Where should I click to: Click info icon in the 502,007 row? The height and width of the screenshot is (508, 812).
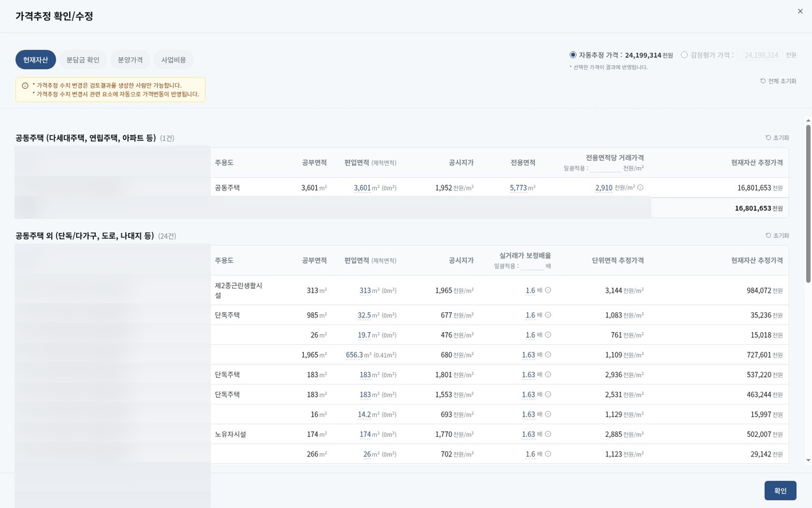click(548, 435)
